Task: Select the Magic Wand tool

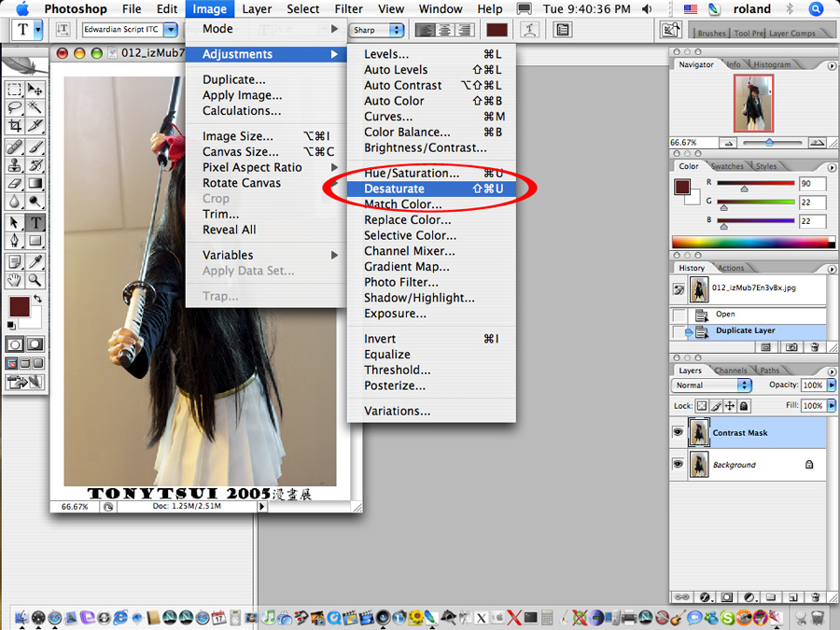Action: click(x=35, y=107)
